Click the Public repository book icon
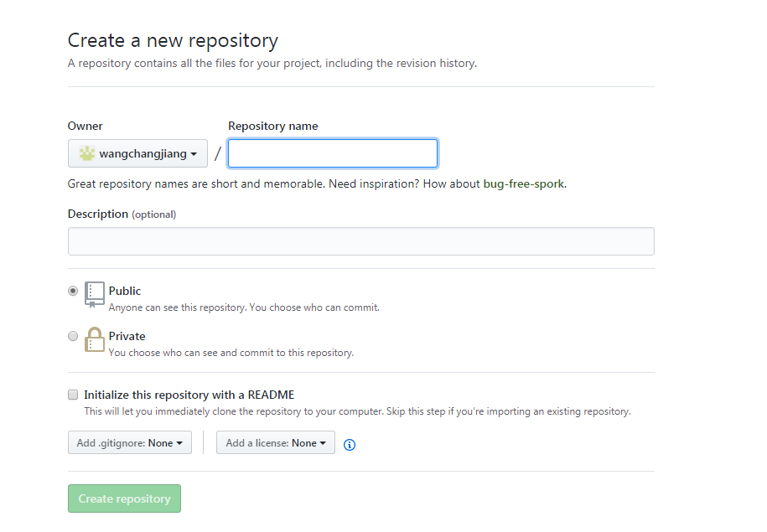Screen dimensions: 767x532 95,294
